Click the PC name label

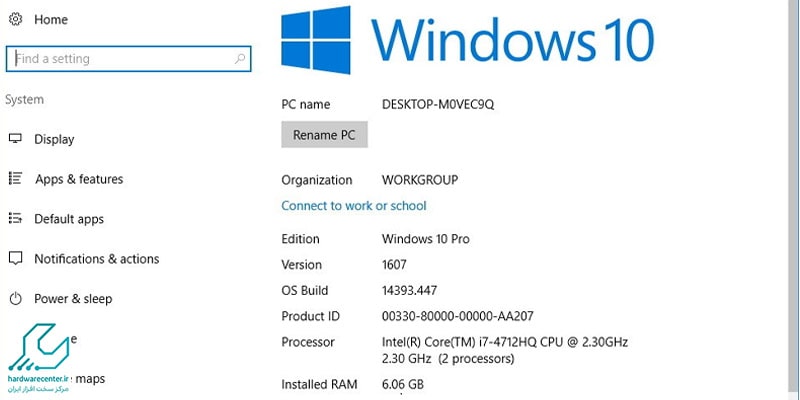pyautogui.click(x=306, y=105)
